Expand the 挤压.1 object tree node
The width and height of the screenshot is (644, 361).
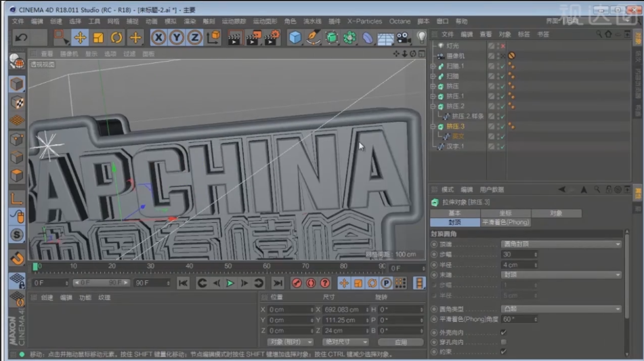(x=433, y=96)
